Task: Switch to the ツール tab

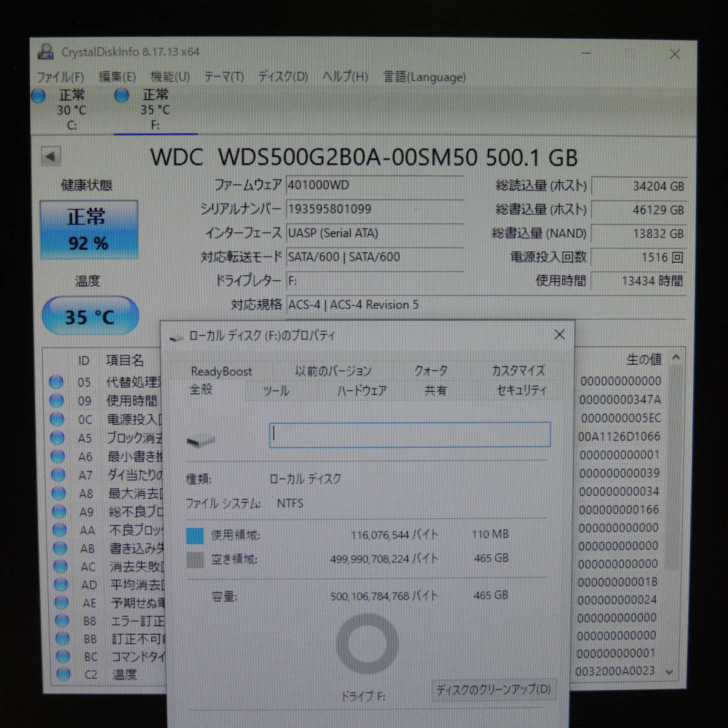Action: coord(276,391)
